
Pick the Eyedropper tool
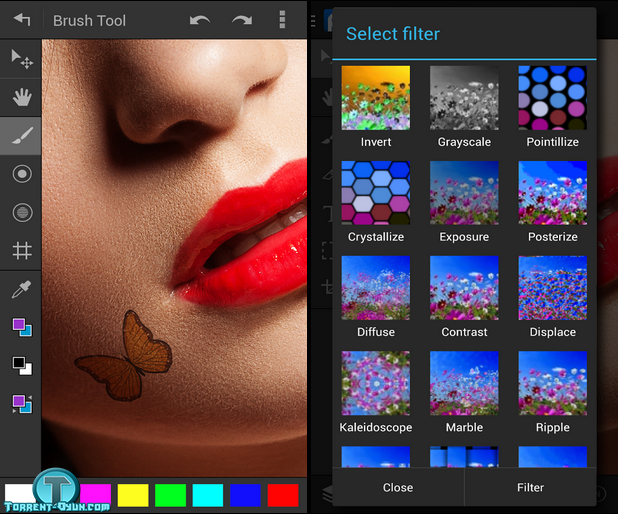pos(21,289)
